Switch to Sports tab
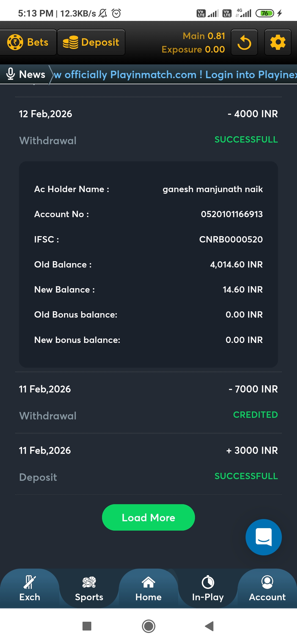This screenshot has height=644, width=297. (x=89, y=588)
